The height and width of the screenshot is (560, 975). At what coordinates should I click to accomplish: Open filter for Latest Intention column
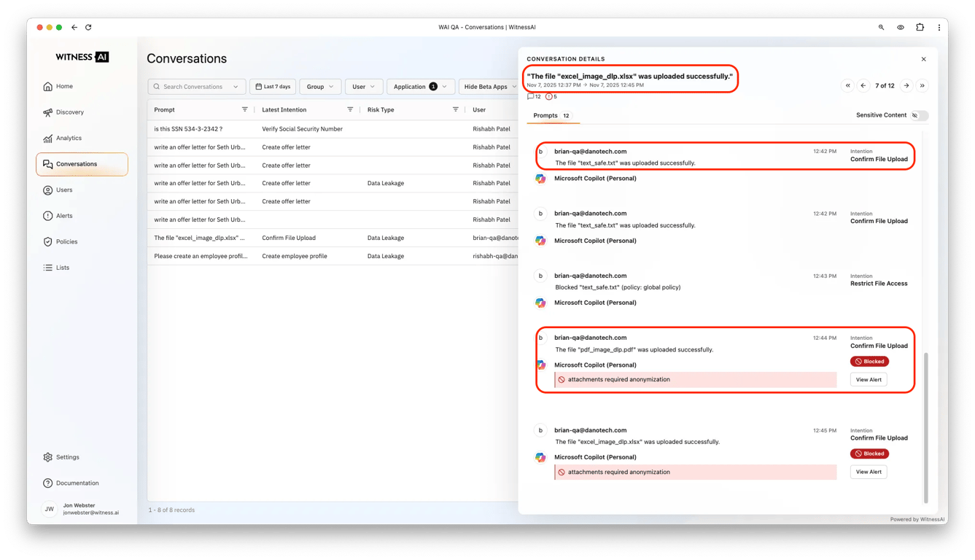(x=350, y=110)
